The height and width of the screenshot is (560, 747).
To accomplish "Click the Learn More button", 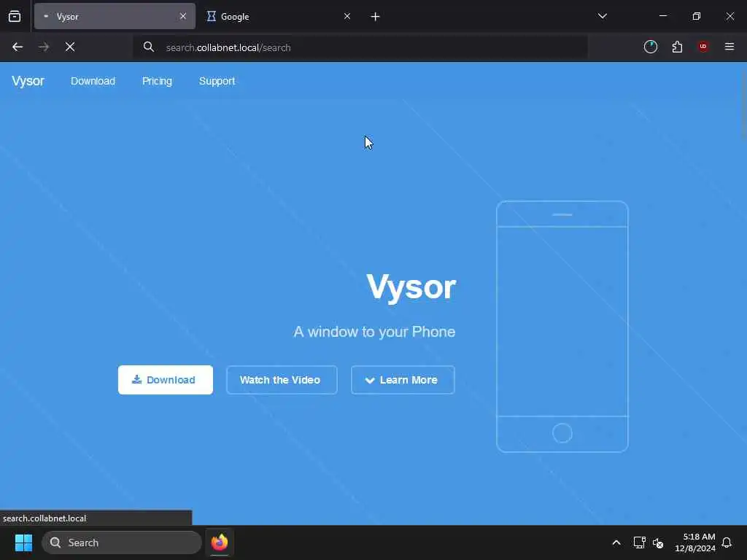I will [x=403, y=379].
